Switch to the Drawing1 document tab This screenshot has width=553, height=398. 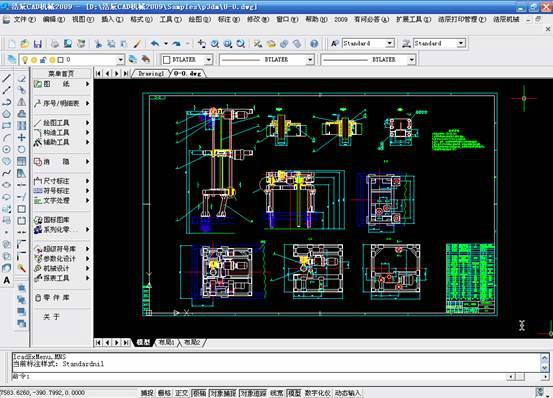pos(151,74)
